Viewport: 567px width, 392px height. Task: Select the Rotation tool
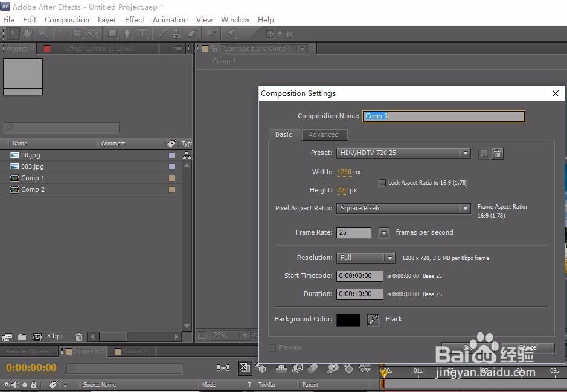pos(63,34)
